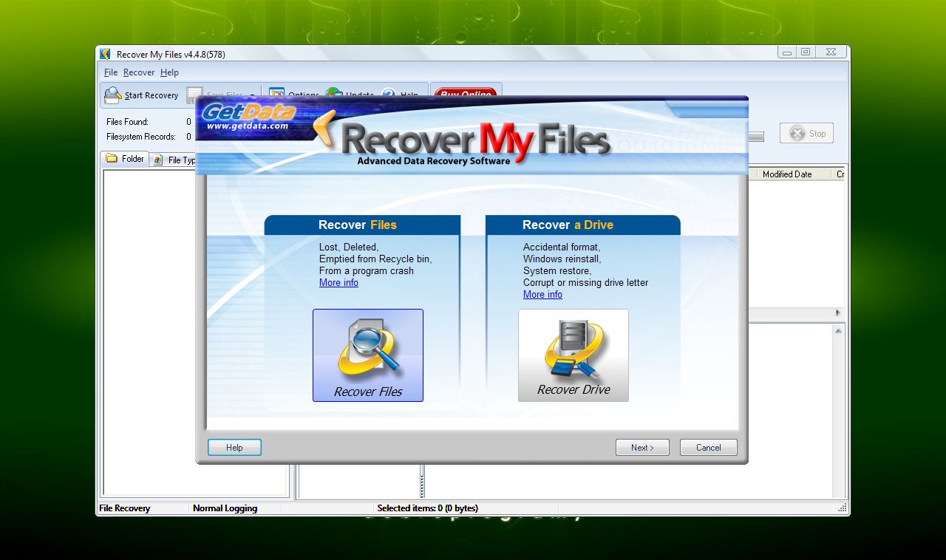Click the 'Filesystem Records:' label
This screenshot has height=560, width=946.
(x=141, y=137)
